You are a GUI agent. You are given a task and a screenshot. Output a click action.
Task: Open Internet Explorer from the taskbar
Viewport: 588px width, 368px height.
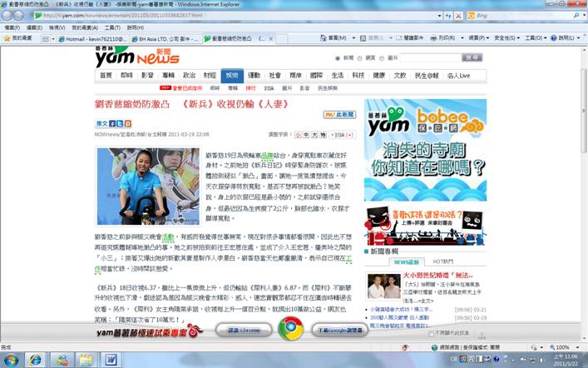pos(35,361)
